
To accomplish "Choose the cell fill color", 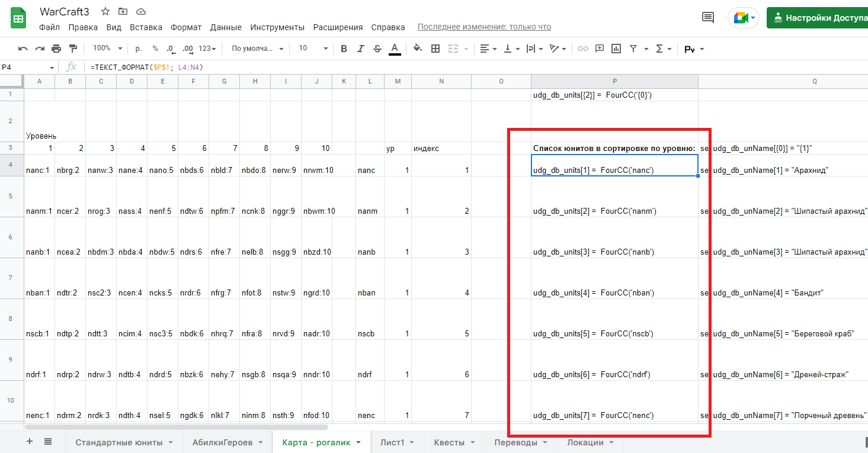I will tap(418, 49).
